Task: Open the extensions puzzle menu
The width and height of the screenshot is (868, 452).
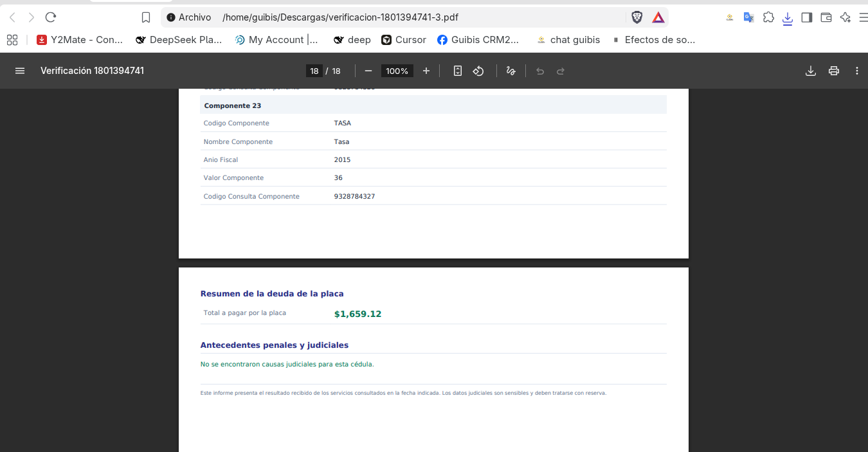Action: [x=768, y=17]
